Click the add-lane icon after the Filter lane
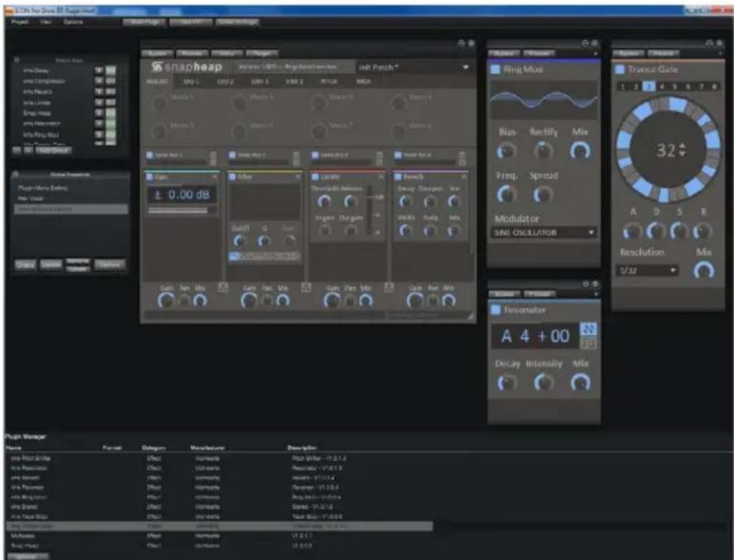The width and height of the screenshot is (734, 560). (x=306, y=288)
